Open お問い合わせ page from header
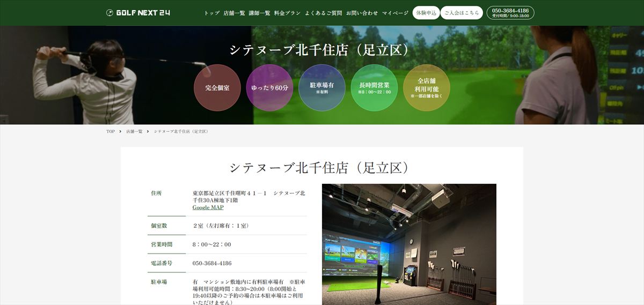644x305 pixels. (362, 13)
